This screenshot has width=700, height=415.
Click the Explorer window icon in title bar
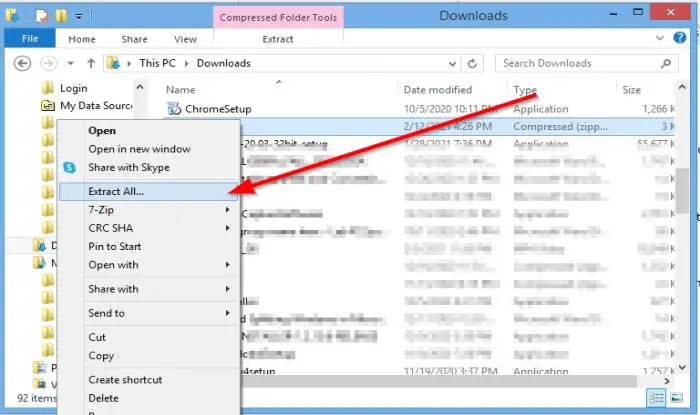point(12,16)
